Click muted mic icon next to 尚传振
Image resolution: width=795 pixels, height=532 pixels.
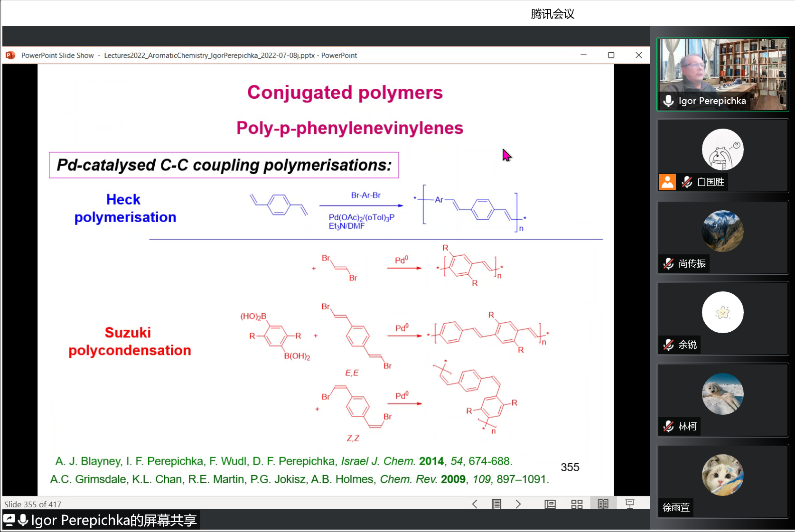tap(668, 263)
